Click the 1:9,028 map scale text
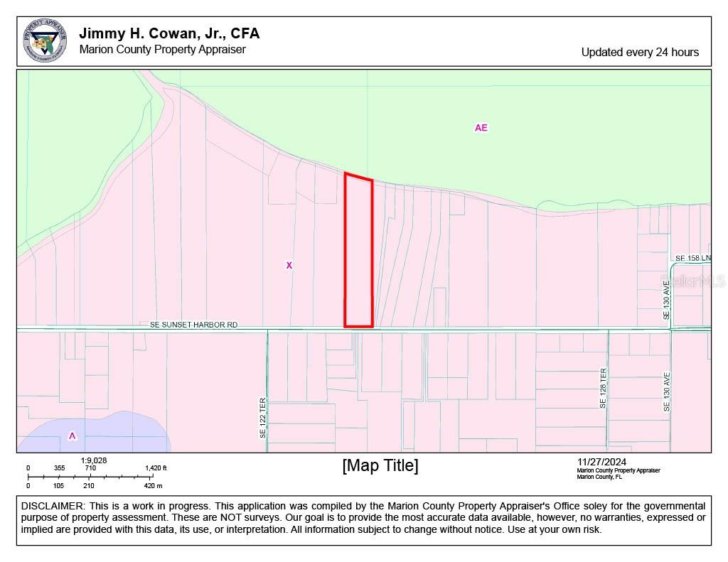The height and width of the screenshot is (562, 728). (94, 460)
